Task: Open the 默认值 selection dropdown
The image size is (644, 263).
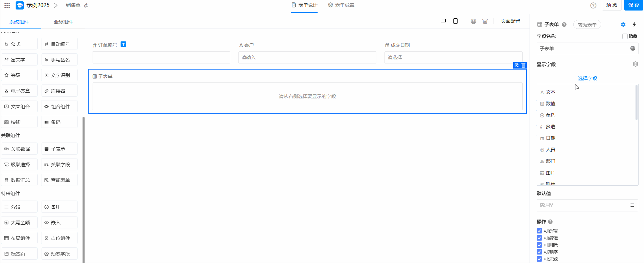Action: (581, 205)
